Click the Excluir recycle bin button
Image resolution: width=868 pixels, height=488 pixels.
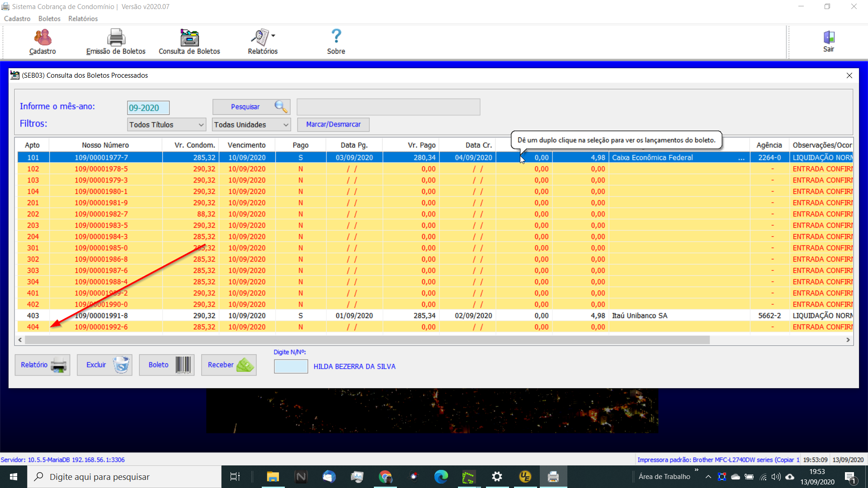click(104, 365)
